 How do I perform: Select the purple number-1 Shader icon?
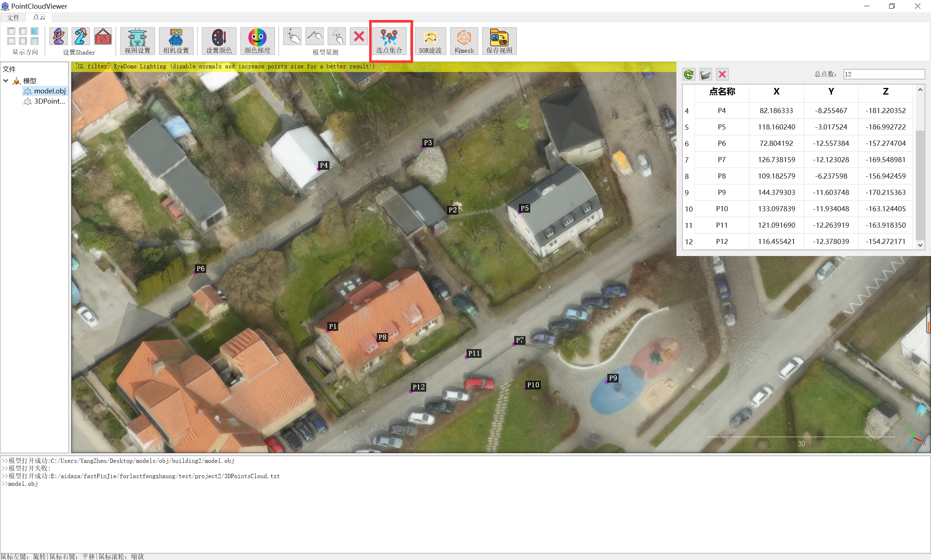pyautogui.click(x=59, y=37)
